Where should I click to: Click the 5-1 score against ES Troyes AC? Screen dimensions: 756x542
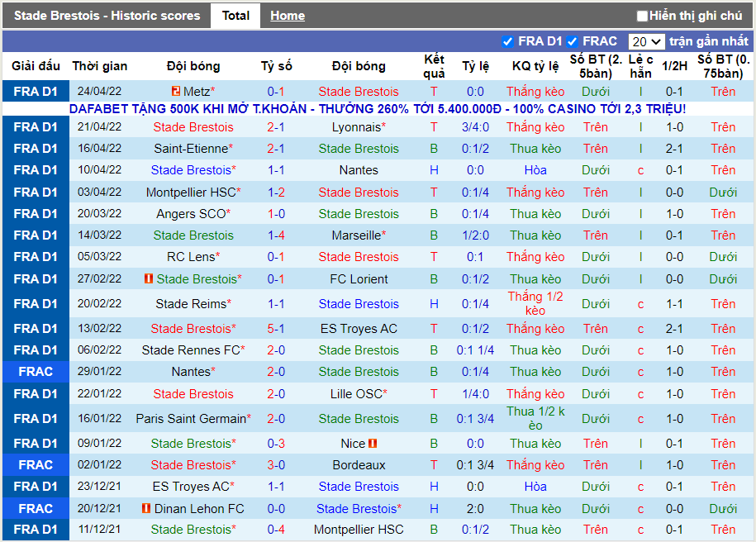276,329
